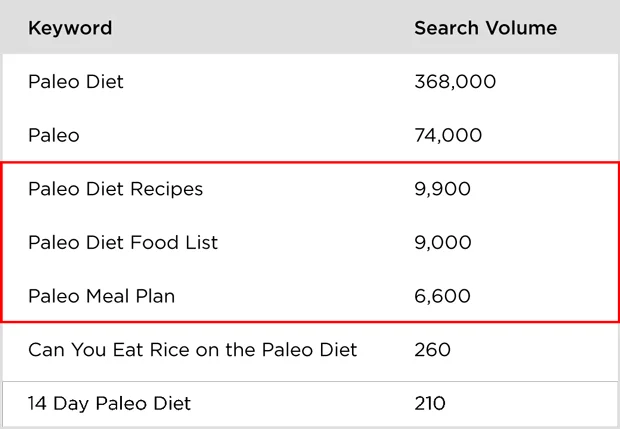620x429 pixels.
Task: Select the 'Paleo Diet Recipes' keyword
Action: (x=115, y=189)
